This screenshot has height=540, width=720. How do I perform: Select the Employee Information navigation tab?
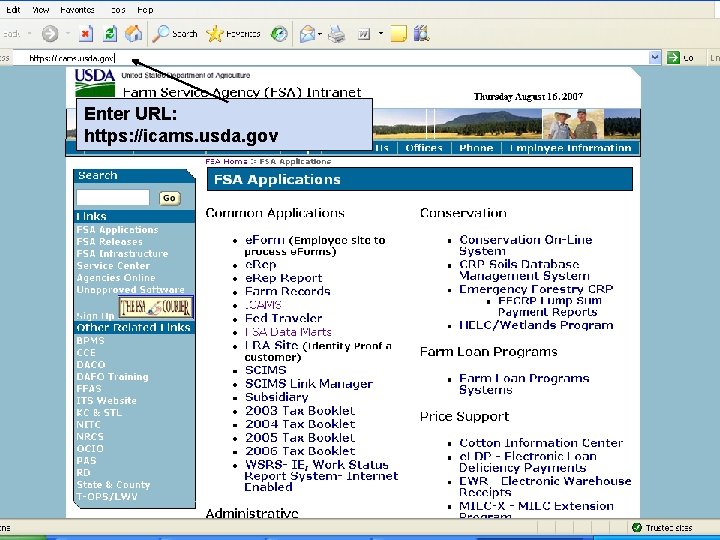click(570, 148)
